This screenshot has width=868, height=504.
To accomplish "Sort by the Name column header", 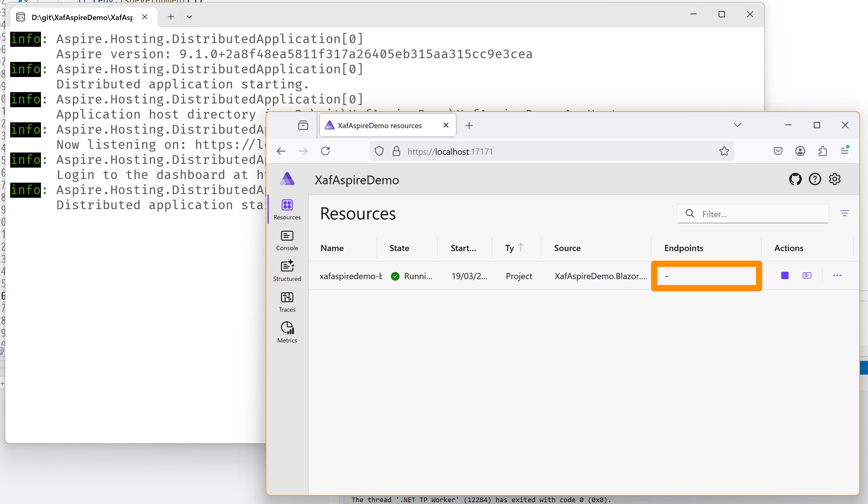I will tap(332, 248).
